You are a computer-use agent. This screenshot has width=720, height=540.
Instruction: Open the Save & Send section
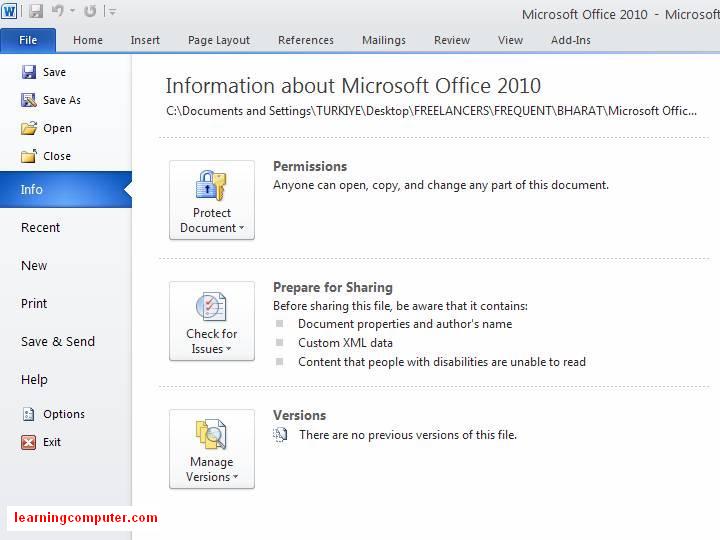(58, 342)
